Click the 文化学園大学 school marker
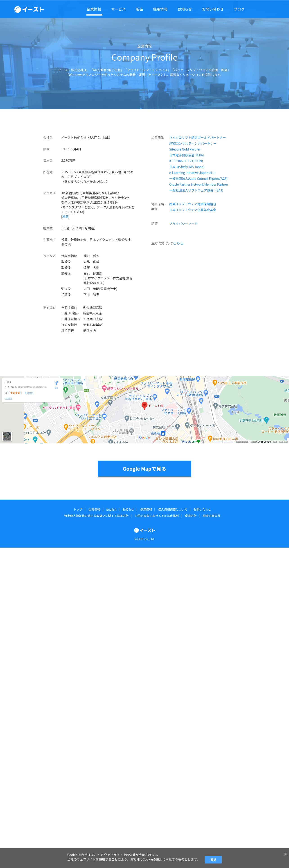 110,402
